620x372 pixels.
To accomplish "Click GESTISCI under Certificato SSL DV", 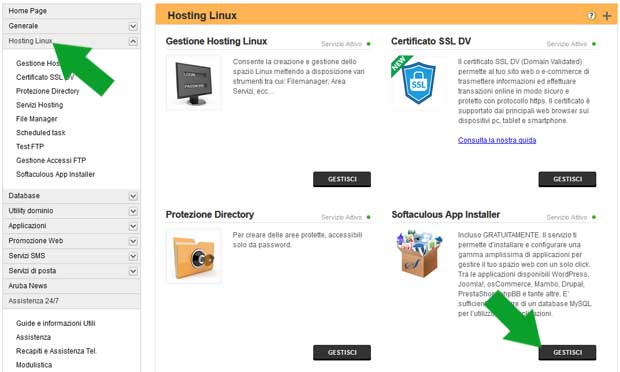I will click(x=567, y=179).
